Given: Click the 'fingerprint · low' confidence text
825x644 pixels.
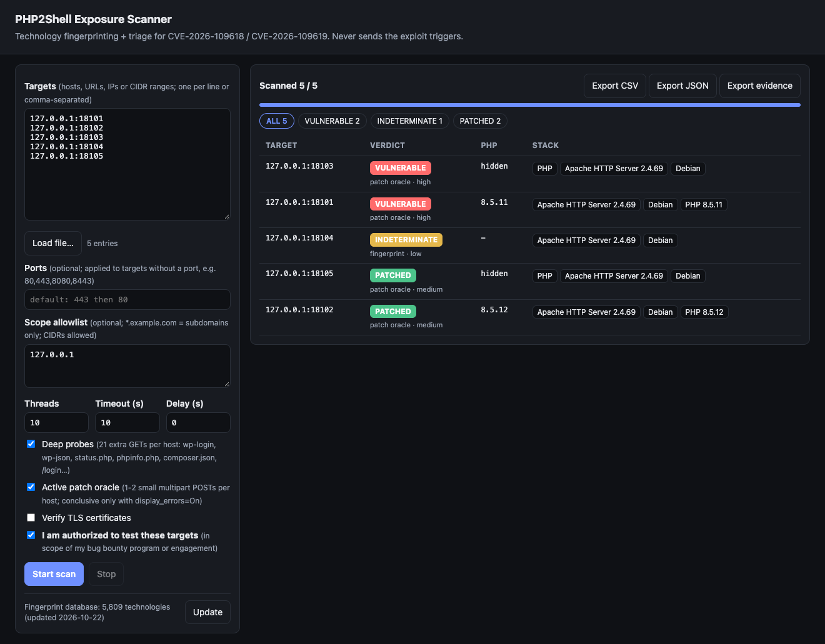Looking at the screenshot, I should 396,254.
